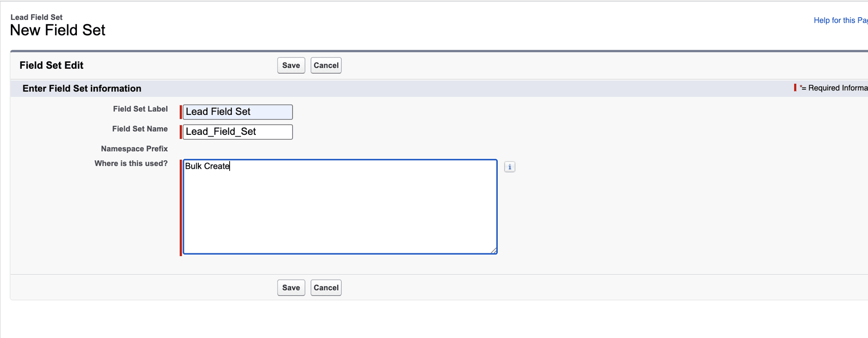Viewport: 868px width, 338px height.
Task: Click the 'Namespace Prefix' field label
Action: point(134,148)
